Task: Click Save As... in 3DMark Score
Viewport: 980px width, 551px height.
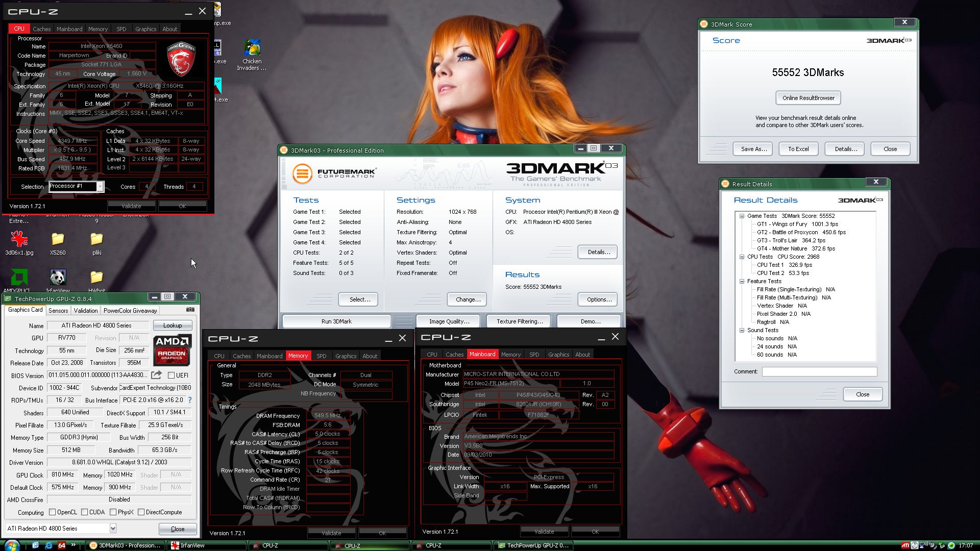Action: 753,149
